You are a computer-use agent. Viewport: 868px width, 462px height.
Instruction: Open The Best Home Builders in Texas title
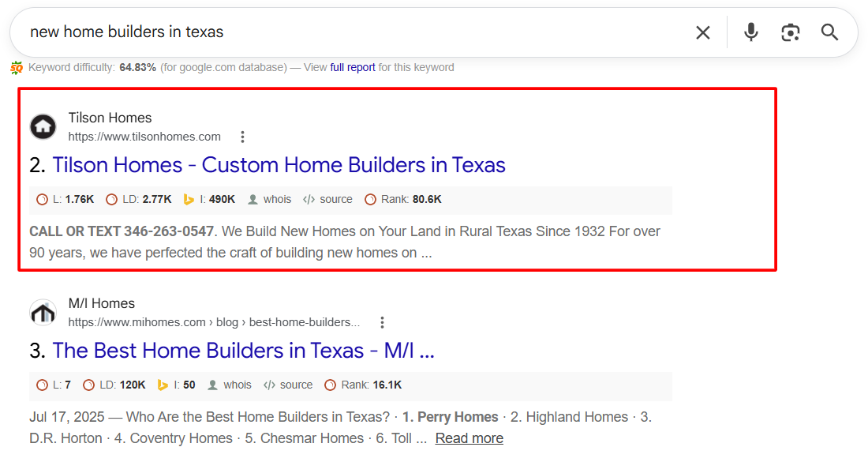(243, 351)
